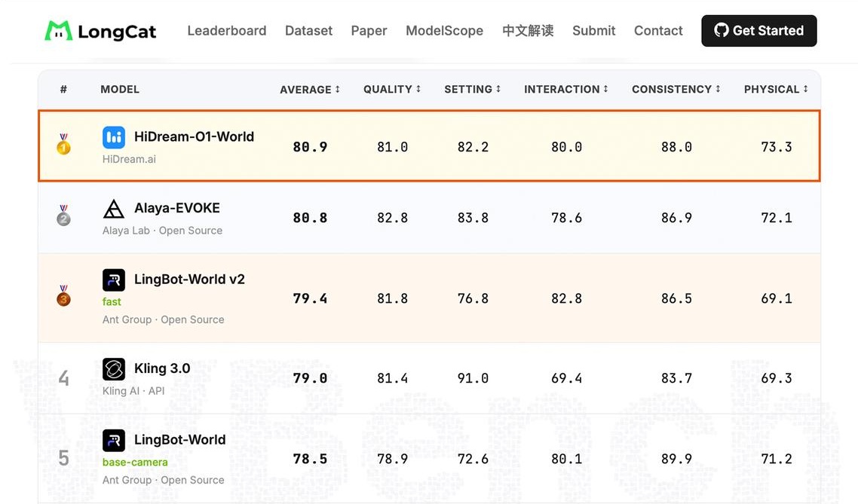Click the average score 80.9
Viewport: 858px width, 504px height.
(310, 147)
